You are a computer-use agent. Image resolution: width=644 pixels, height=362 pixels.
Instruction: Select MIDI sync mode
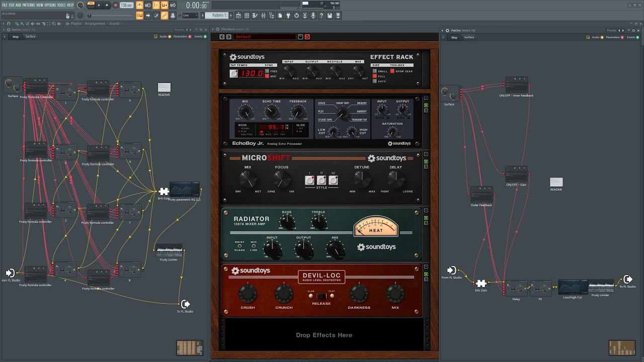pyautogui.click(x=267, y=76)
